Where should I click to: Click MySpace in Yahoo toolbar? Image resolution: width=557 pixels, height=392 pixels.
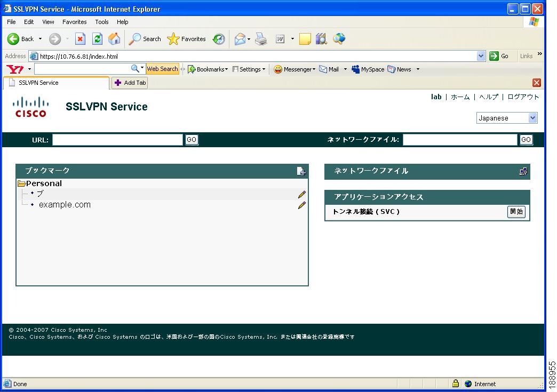coord(368,69)
